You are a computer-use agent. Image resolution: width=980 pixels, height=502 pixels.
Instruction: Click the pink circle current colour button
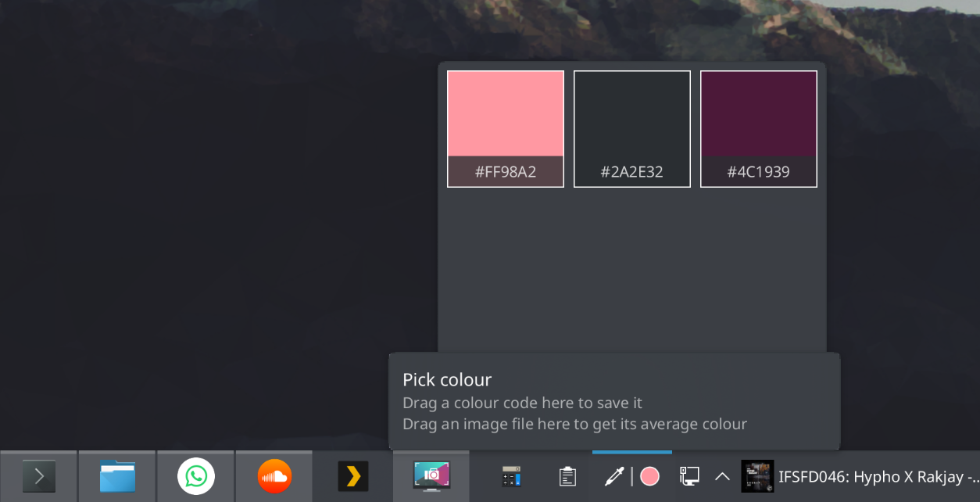coord(649,476)
